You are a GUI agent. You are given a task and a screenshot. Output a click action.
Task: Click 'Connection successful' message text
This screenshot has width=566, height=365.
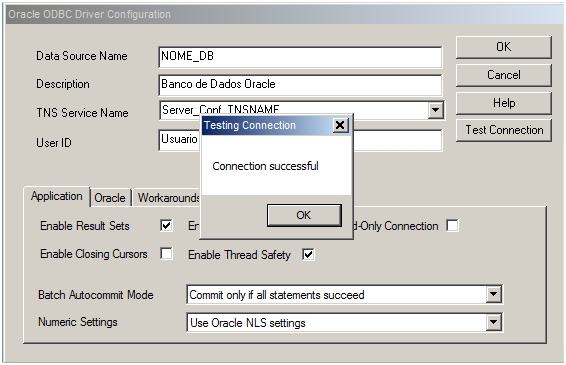pos(265,166)
